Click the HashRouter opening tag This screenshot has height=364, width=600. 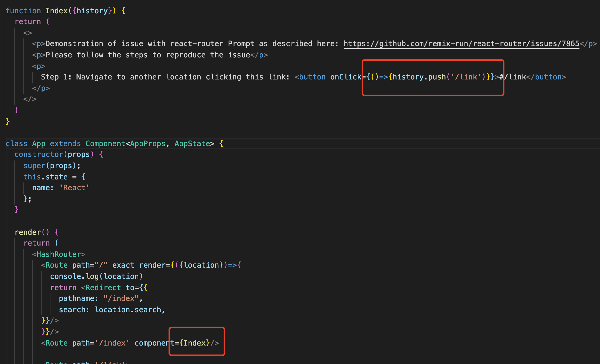coord(59,254)
